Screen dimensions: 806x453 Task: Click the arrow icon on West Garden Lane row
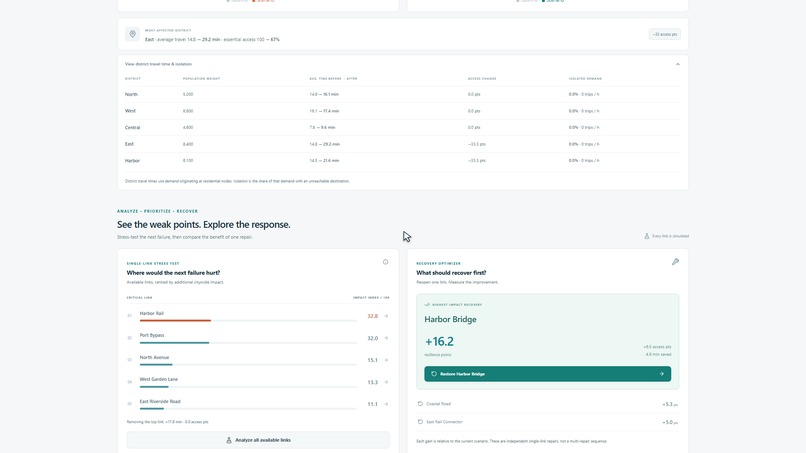click(x=386, y=383)
